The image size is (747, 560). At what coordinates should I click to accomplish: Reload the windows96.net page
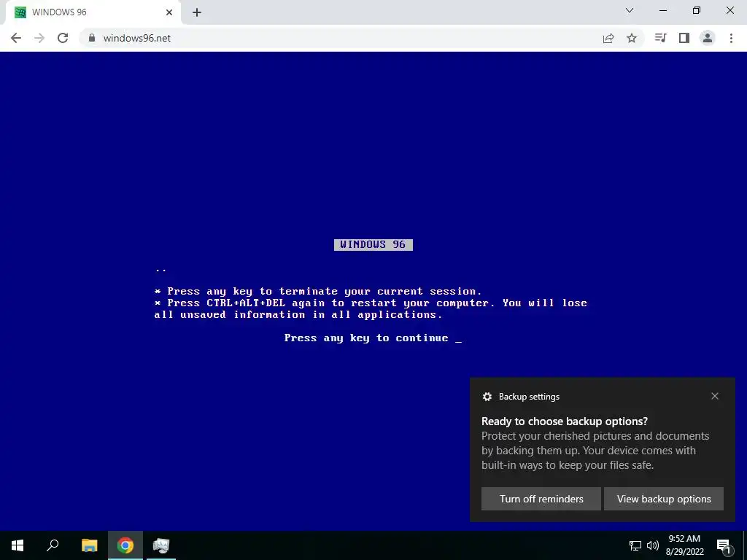click(x=63, y=38)
